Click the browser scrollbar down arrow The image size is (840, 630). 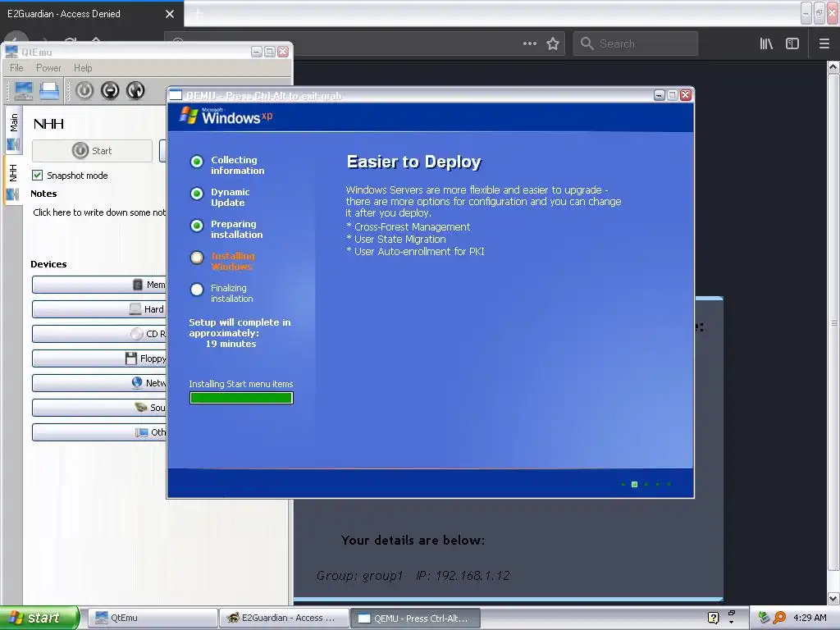tap(833, 598)
